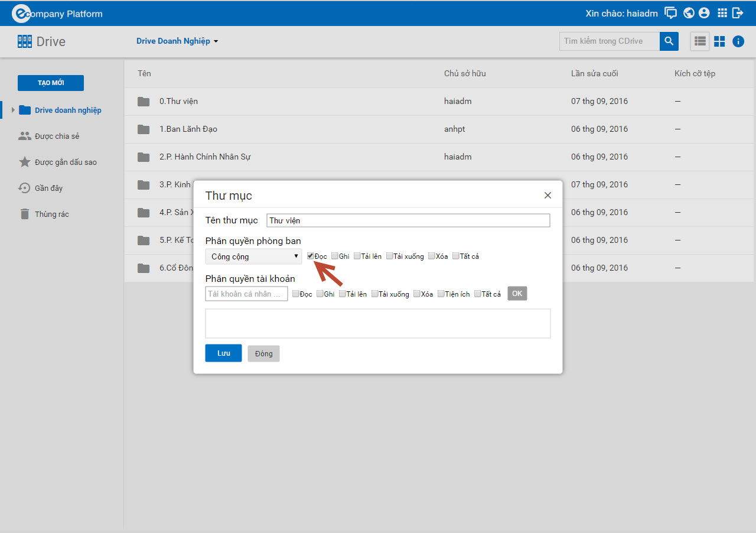Open the chat messages icon in header
This screenshot has height=533, width=756.
click(670, 13)
